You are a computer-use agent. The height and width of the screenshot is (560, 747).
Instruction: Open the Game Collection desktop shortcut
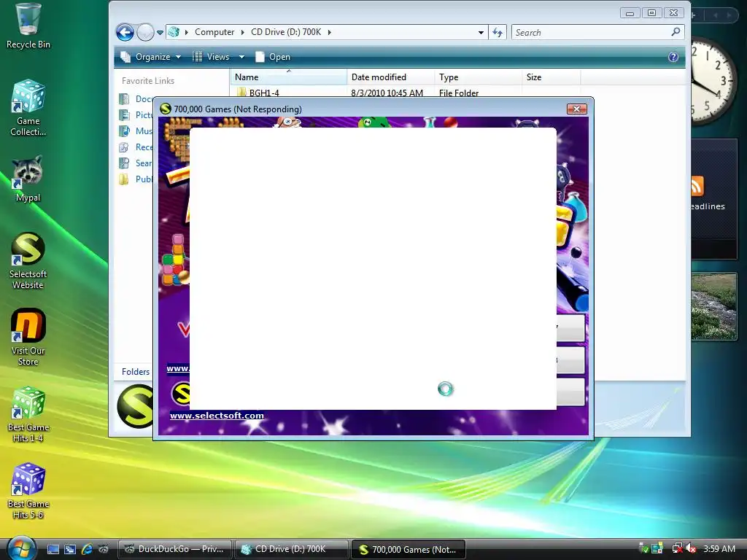pos(28,107)
